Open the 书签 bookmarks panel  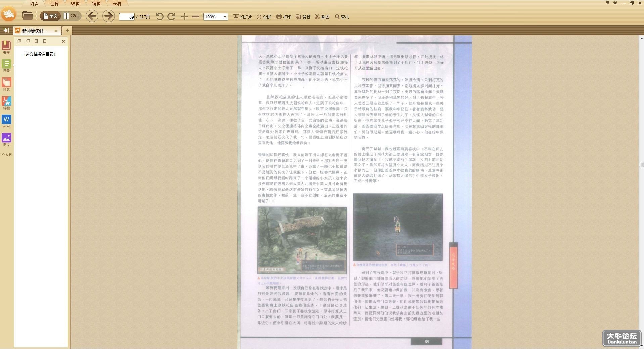[6, 47]
